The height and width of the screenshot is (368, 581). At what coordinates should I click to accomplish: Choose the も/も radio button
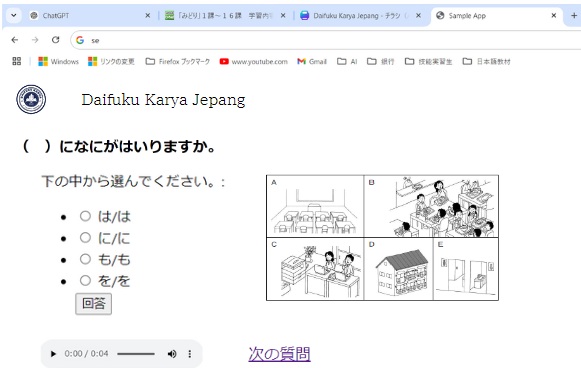[85, 259]
